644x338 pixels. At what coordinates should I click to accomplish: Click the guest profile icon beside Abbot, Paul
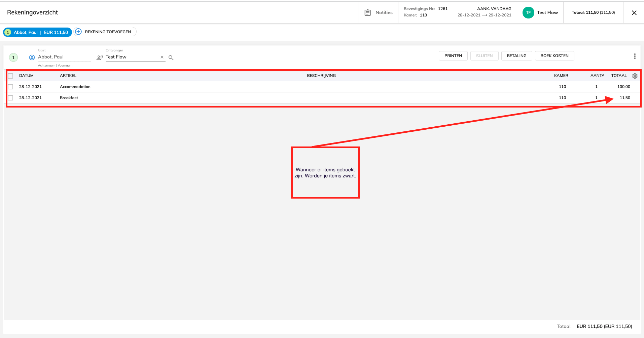pos(32,57)
